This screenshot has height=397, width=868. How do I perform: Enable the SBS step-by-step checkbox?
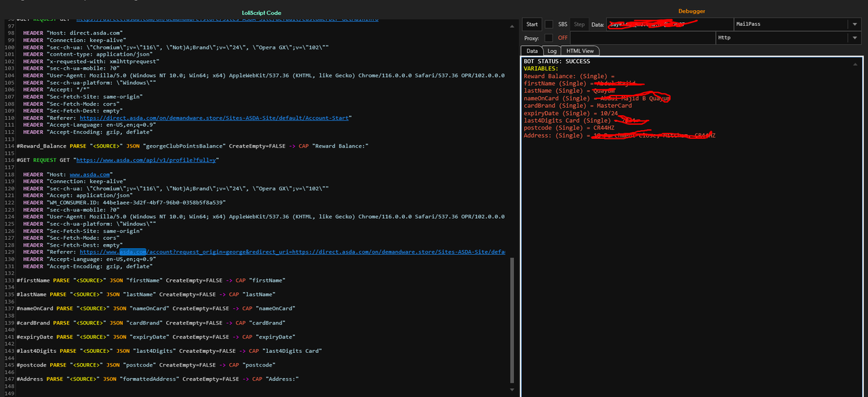pos(549,24)
